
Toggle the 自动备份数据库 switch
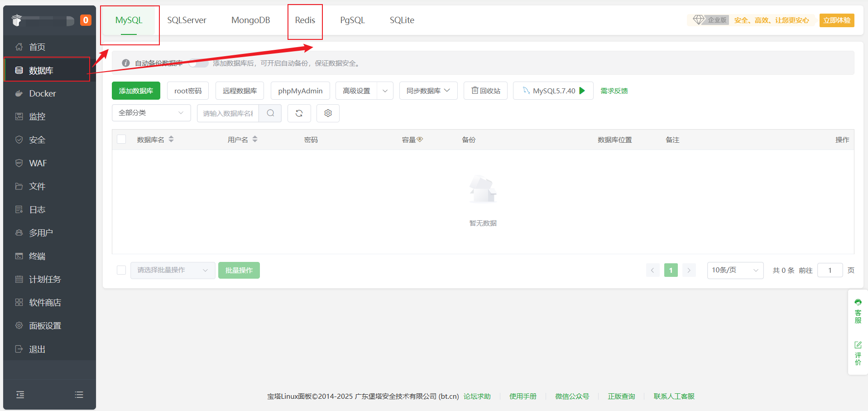click(198, 63)
